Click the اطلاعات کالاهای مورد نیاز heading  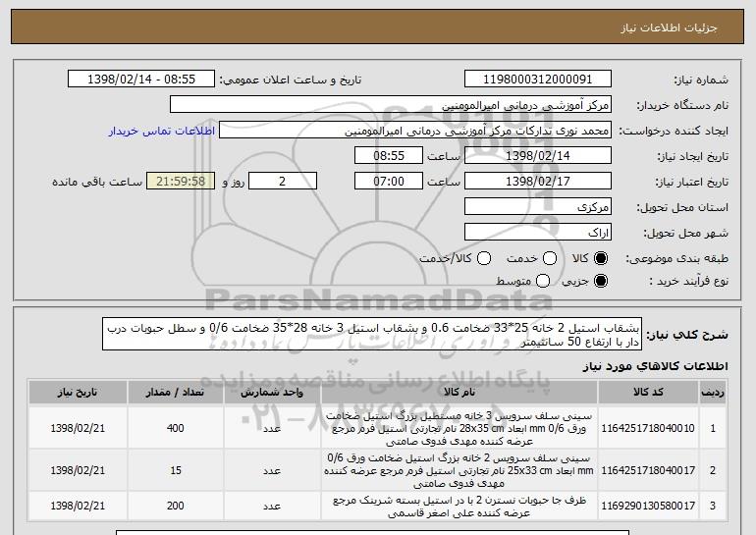pos(655,366)
